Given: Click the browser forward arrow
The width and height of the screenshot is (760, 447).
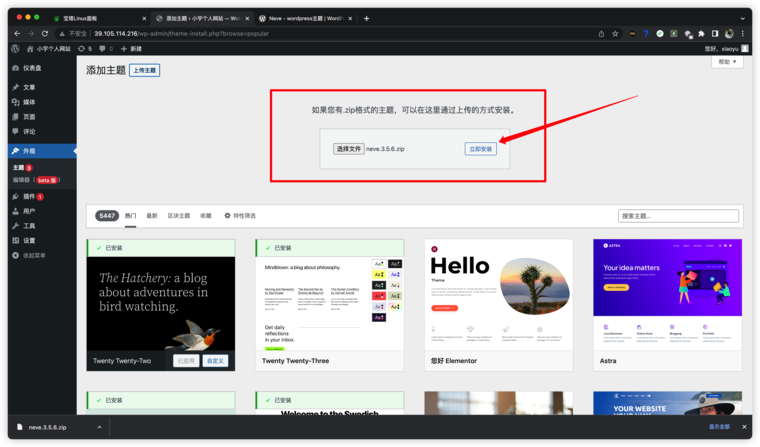Looking at the screenshot, I should point(31,33).
